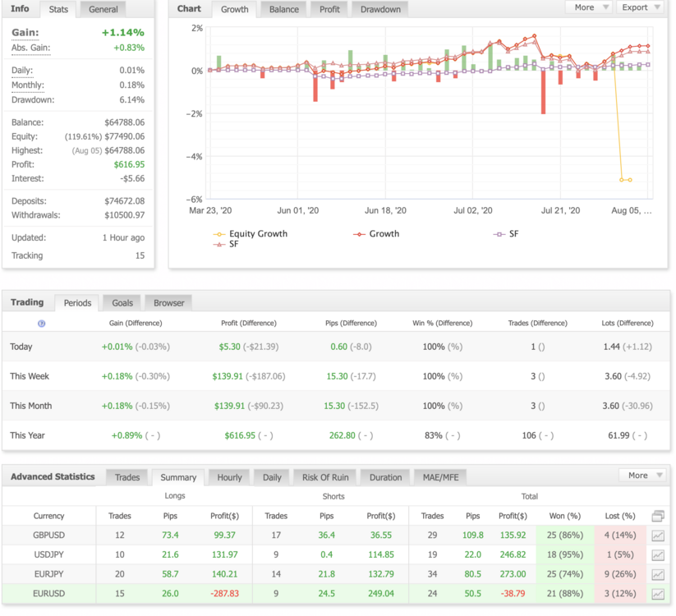Open the Periods trading tab
The width and height of the screenshot is (676, 616).
77,302
